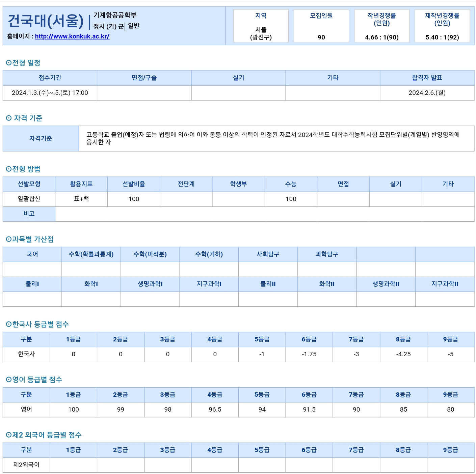Click the 서울 (광진구) region value
This screenshot has height=474, width=476.
[x=261, y=33]
